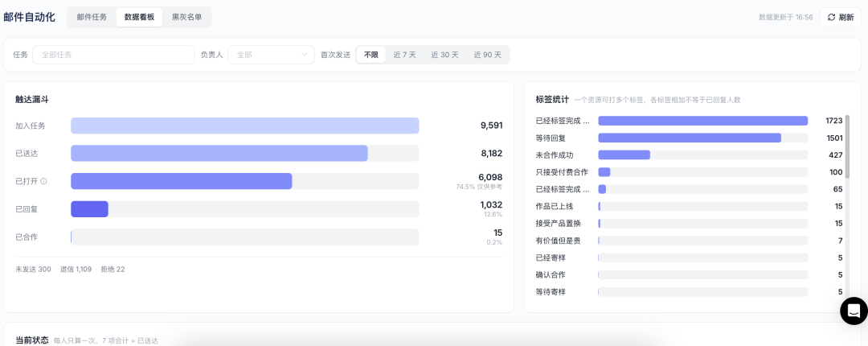Click the 未合作成功 tag label
The image size is (868, 346).
tap(554, 155)
